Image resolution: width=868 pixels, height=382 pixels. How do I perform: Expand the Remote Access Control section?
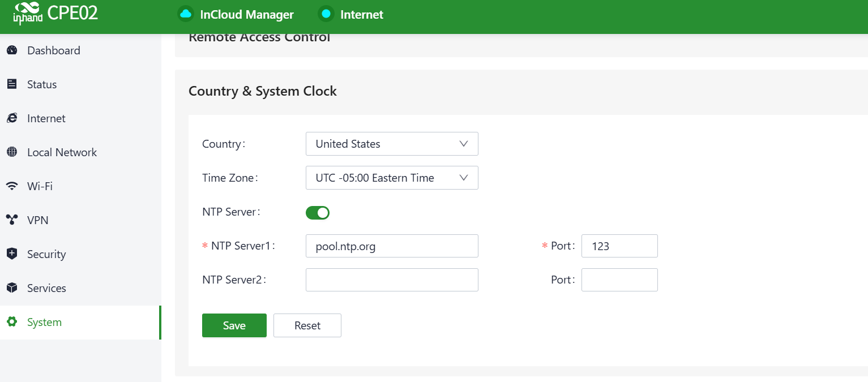[259, 38]
